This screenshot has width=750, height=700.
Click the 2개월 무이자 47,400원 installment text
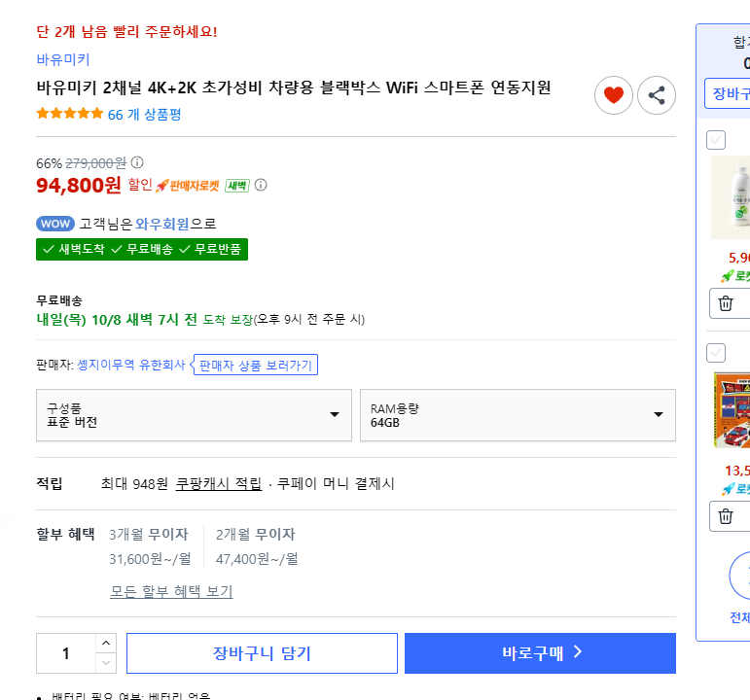257,546
